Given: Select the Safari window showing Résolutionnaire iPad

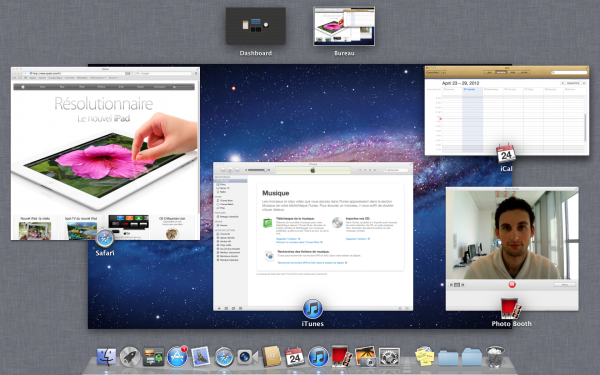Looking at the screenshot, I should click(x=105, y=153).
